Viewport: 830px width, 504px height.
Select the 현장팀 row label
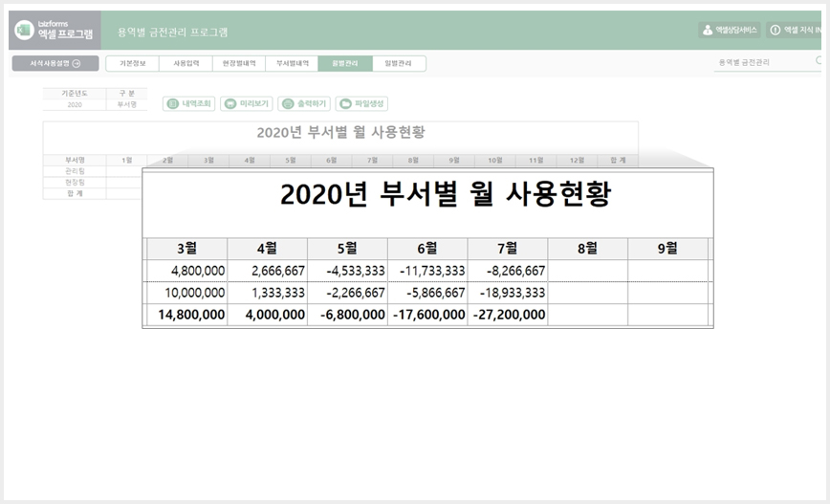[75, 182]
